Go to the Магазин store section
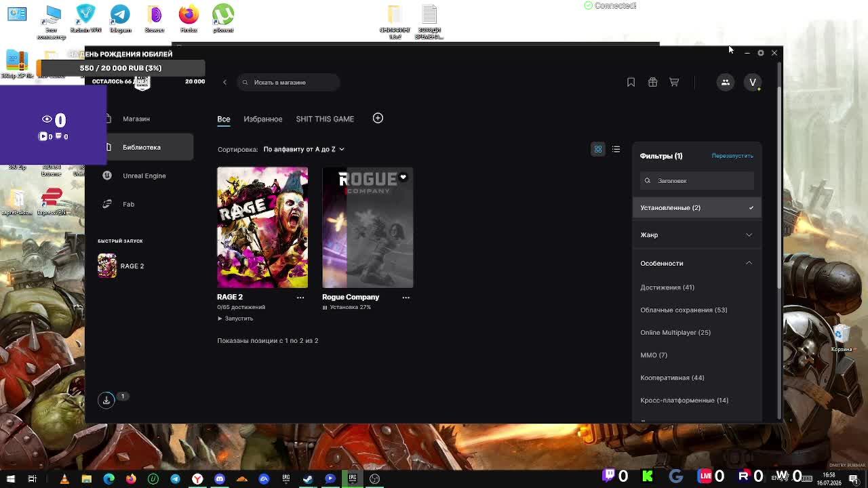The width and height of the screenshot is (868, 488). tap(136, 119)
